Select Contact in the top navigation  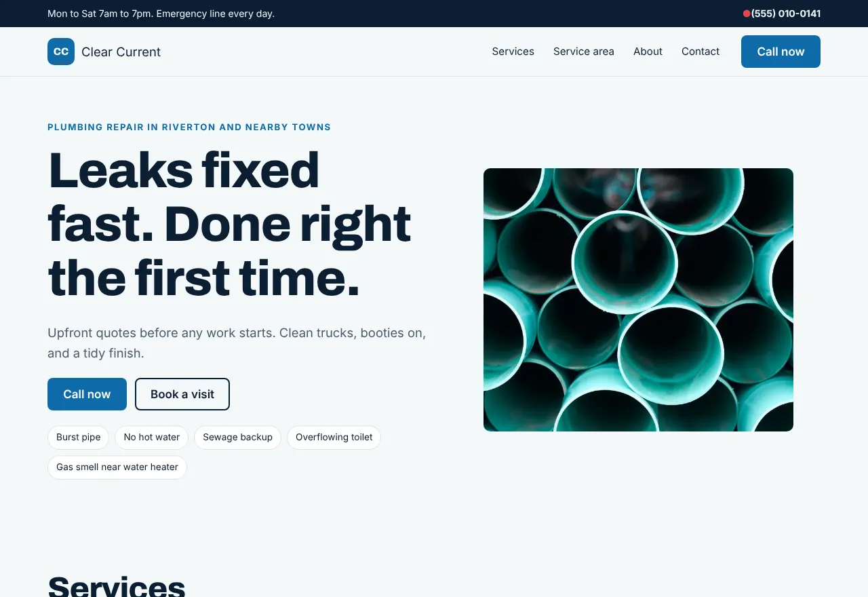click(x=701, y=52)
